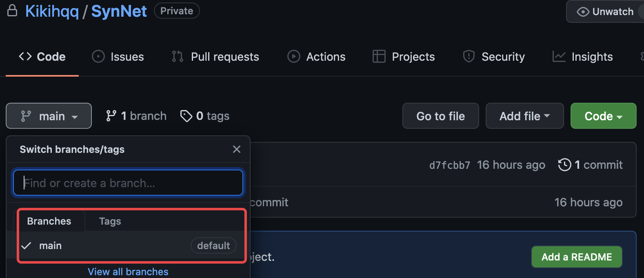Click the branch icon beside 1 branch
The width and height of the screenshot is (644, 278).
click(111, 116)
